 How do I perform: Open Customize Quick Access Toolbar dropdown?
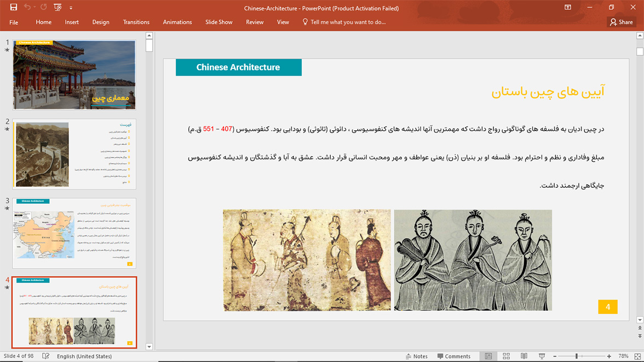coord(71,8)
